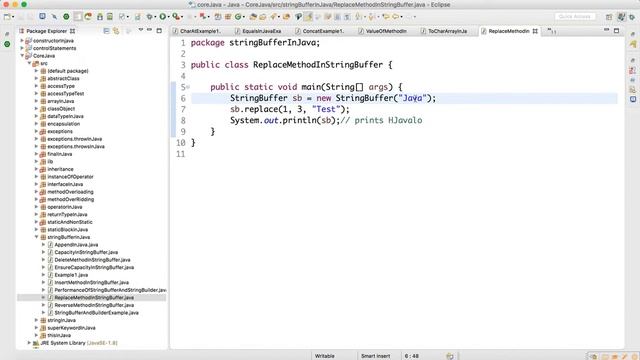640x360 pixels.
Task: Maximize the Package Explorer view
Action: [x=159, y=31]
